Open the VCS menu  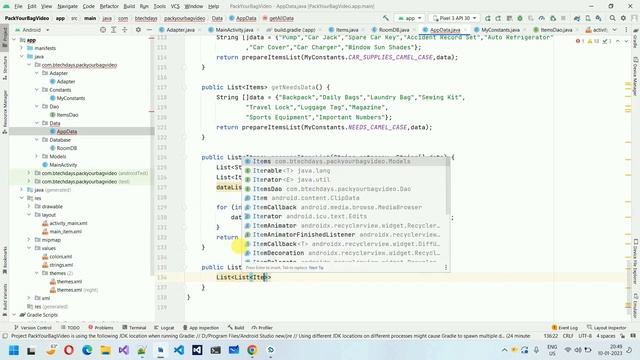pyautogui.click(x=175, y=6)
